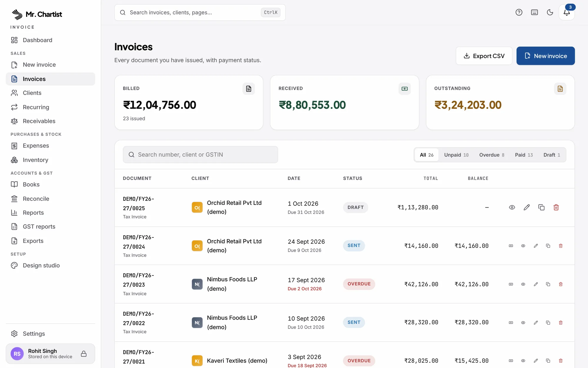Open Design studio in the sidebar
This screenshot has width=588, height=368.
tap(51, 265)
